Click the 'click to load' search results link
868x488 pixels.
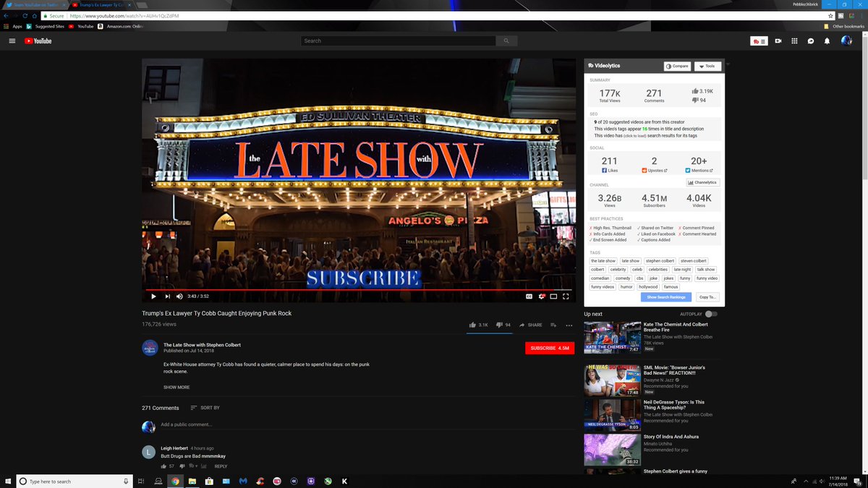pyautogui.click(x=636, y=136)
